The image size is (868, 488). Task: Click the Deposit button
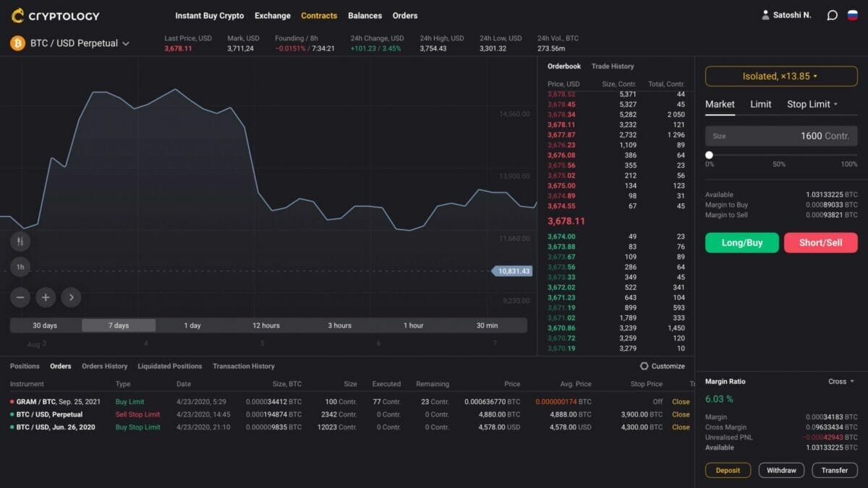[x=728, y=470]
